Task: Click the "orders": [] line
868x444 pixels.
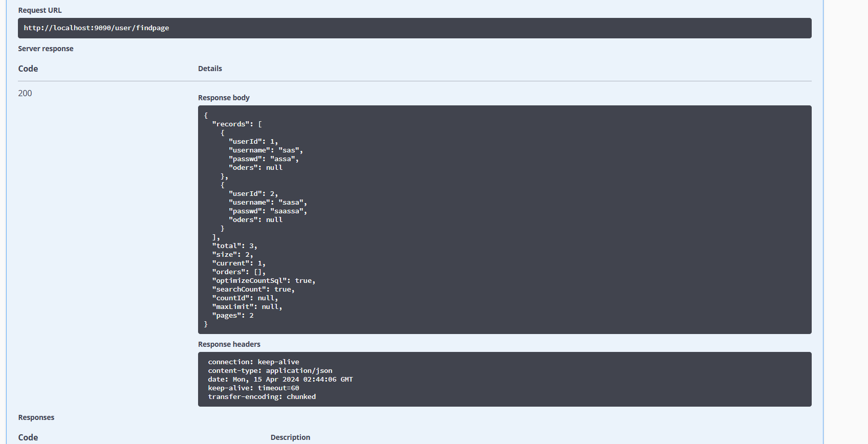Action: [x=238, y=272]
